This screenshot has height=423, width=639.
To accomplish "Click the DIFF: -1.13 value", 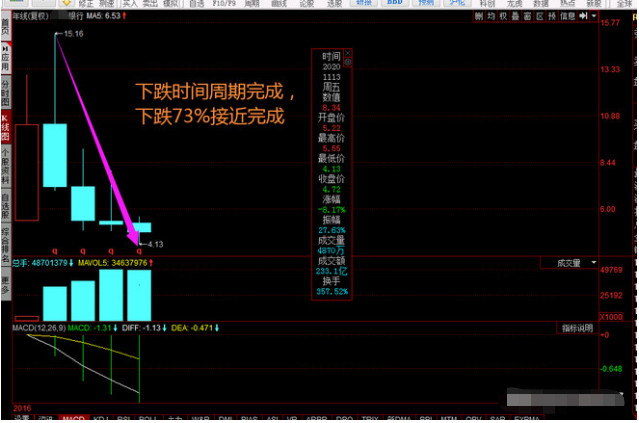I will pos(144,328).
